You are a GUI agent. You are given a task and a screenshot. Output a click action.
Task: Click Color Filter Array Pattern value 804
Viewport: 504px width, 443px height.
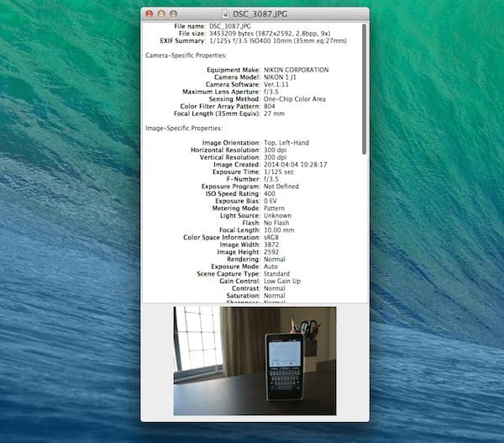click(270, 106)
